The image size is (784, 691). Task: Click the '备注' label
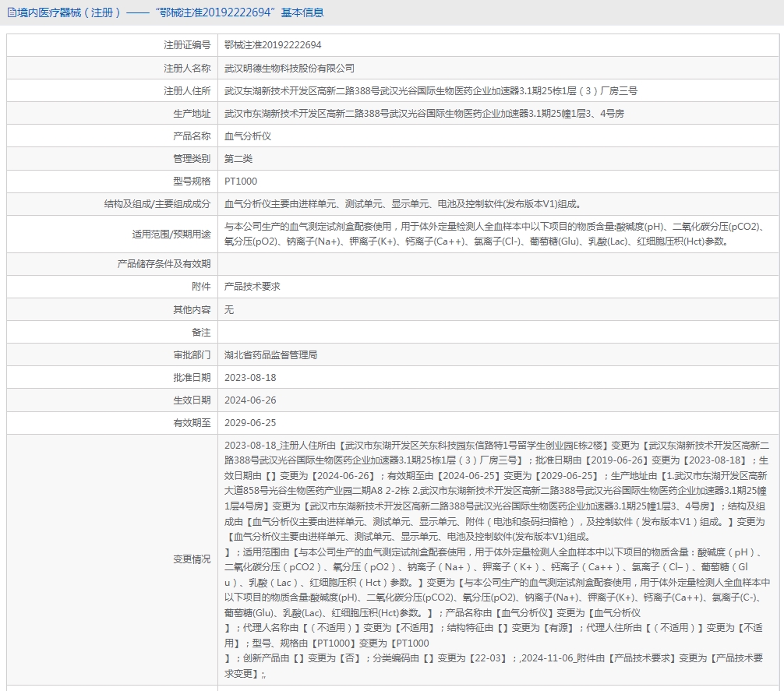pos(201,333)
